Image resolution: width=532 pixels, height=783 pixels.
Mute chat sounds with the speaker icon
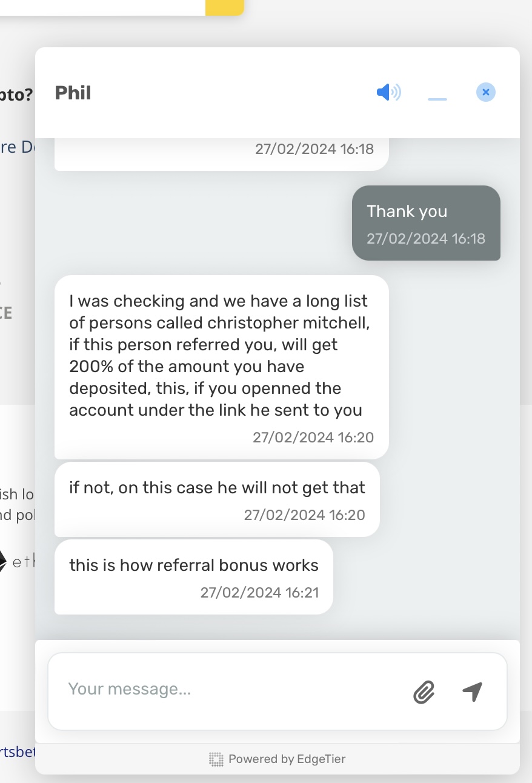(x=388, y=93)
